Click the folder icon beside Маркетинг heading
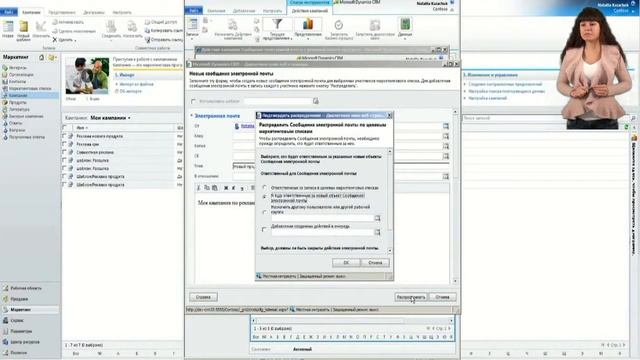 pyautogui.click(x=52, y=58)
